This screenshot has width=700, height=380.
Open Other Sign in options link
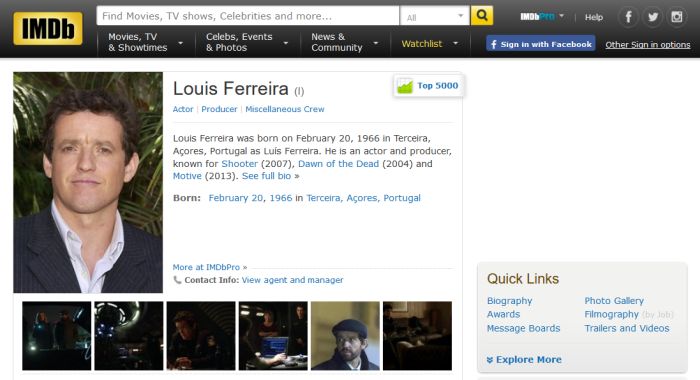(x=648, y=45)
